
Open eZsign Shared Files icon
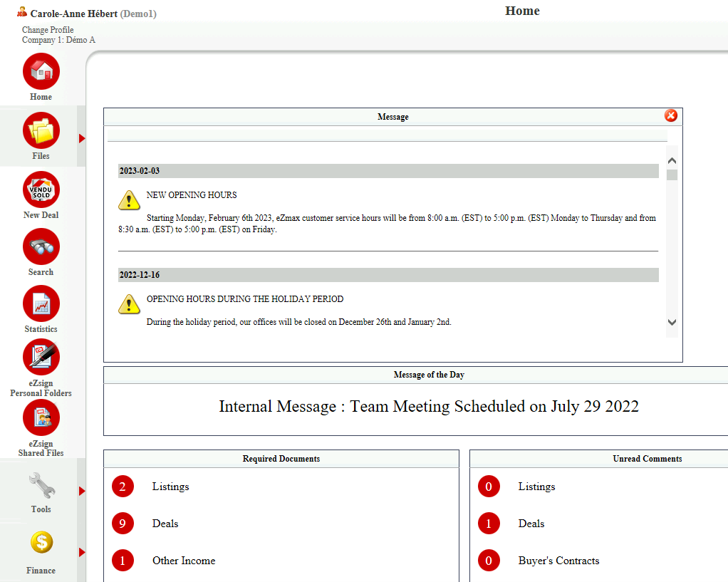tap(41, 418)
